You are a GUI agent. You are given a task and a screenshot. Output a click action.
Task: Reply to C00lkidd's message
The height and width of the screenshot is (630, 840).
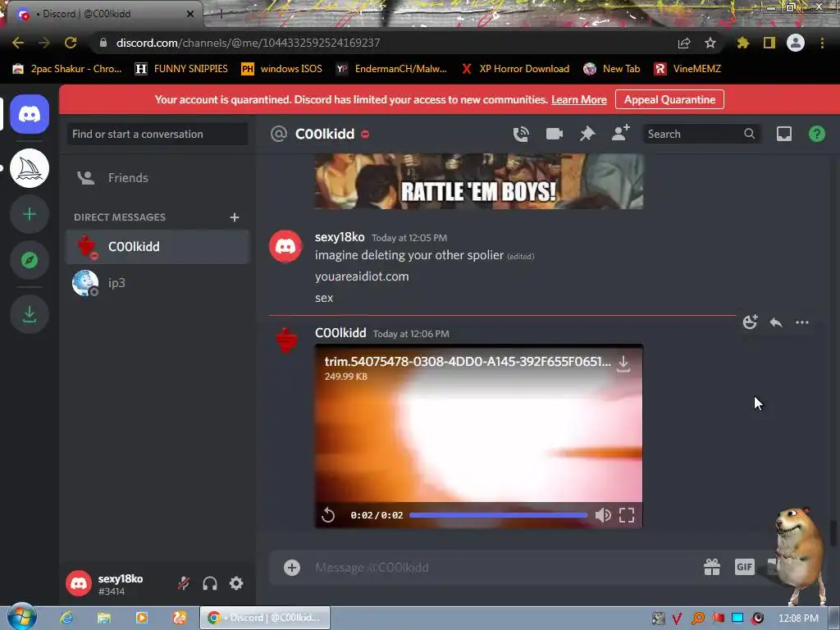(776, 322)
